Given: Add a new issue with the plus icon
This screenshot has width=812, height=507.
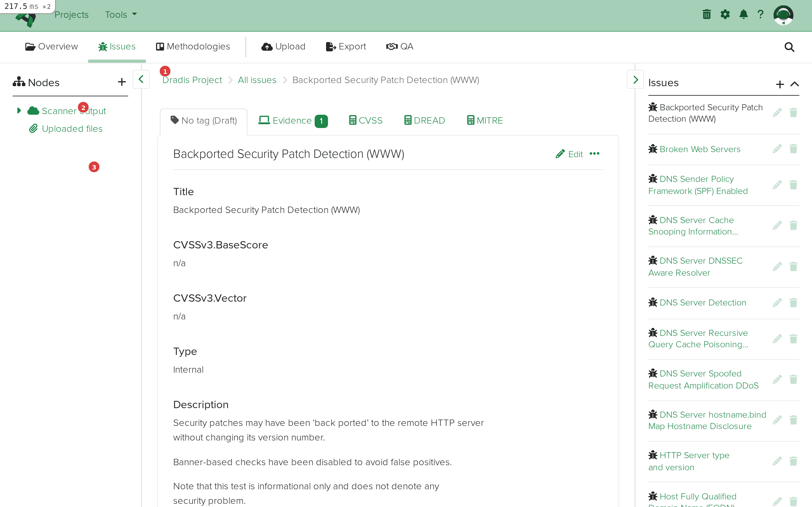Looking at the screenshot, I should [780, 84].
